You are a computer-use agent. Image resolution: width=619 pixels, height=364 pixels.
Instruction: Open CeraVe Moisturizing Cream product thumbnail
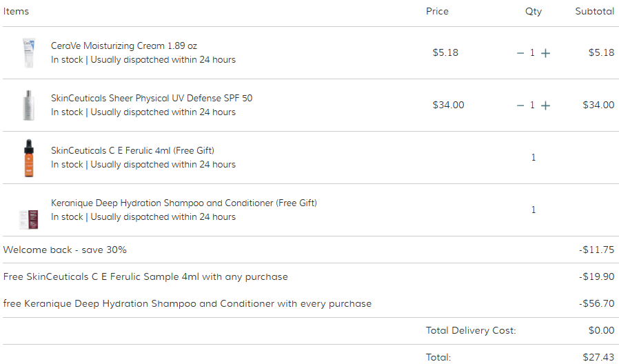(x=28, y=53)
